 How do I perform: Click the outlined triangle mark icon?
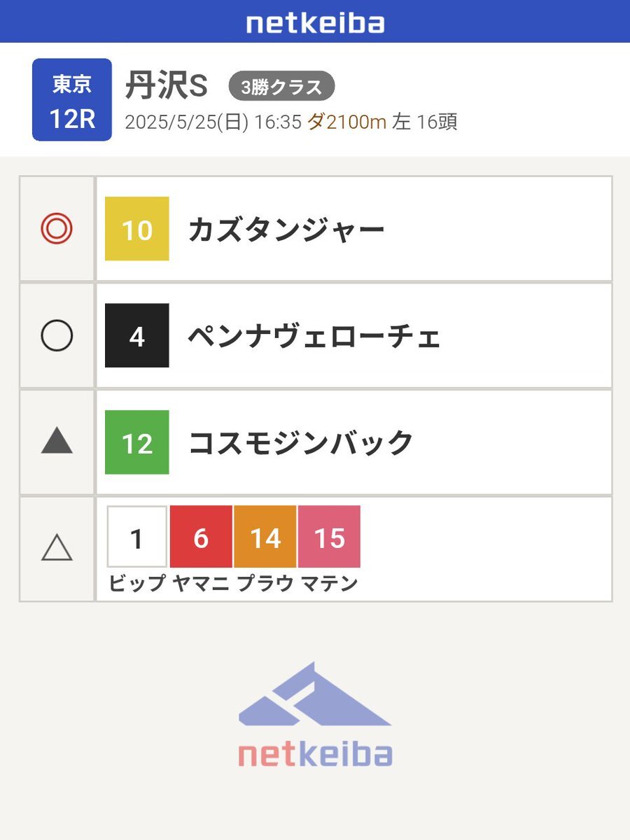[x=57, y=546]
